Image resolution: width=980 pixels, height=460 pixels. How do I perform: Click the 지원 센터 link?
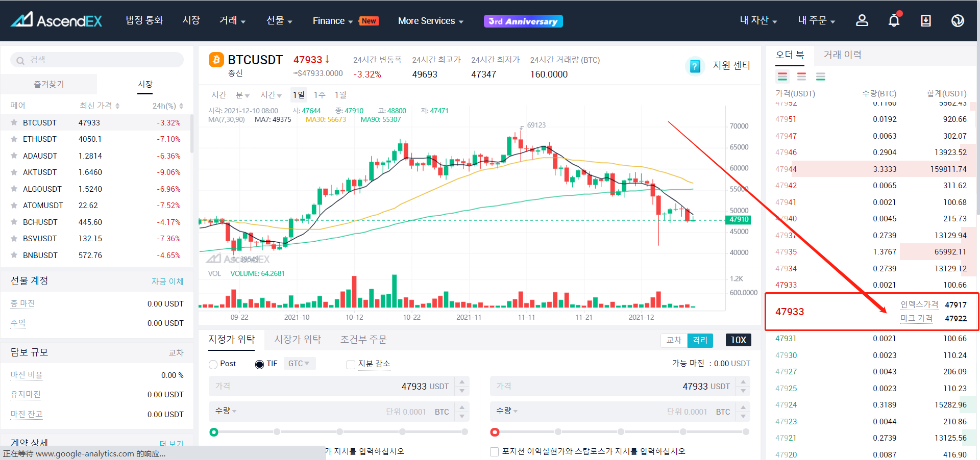(731, 66)
